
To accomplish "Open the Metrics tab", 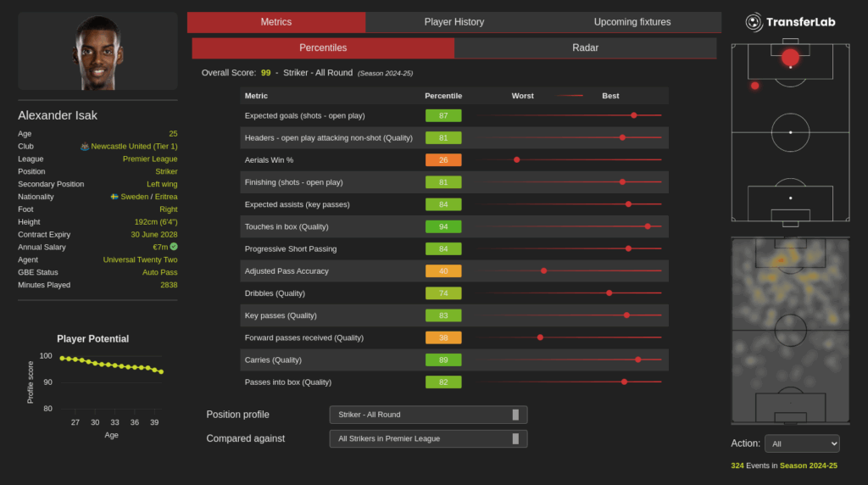I will pyautogui.click(x=276, y=22).
